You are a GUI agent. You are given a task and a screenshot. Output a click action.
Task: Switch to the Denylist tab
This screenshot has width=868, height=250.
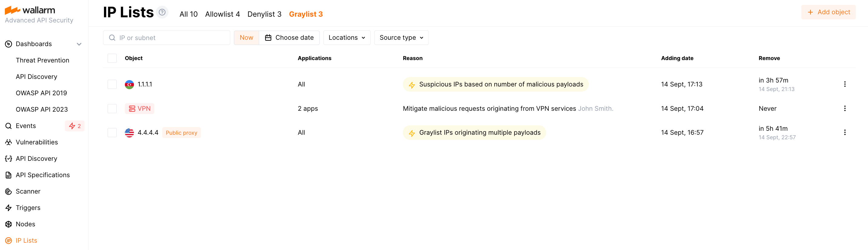click(264, 14)
